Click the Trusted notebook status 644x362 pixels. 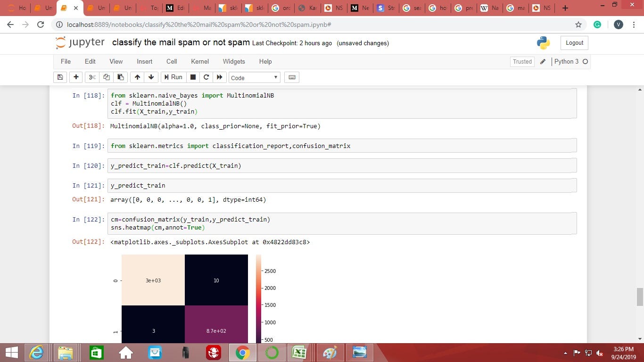[x=521, y=61]
